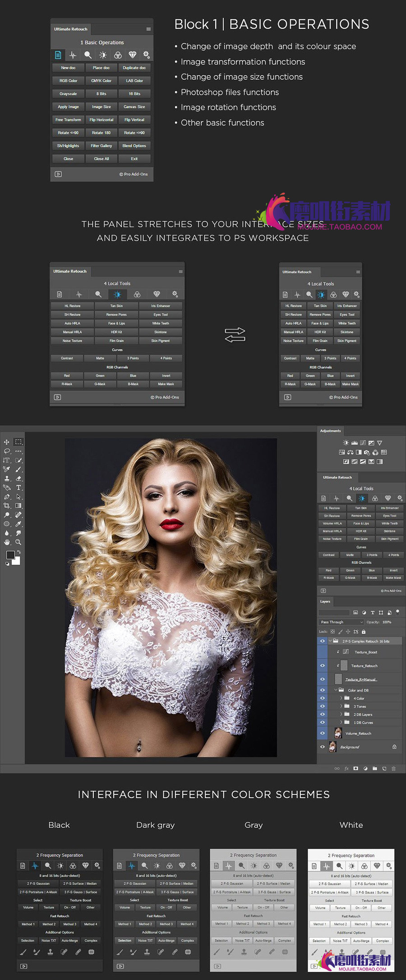
Task: Swap foreground and background colors
Action: pos(19,552)
